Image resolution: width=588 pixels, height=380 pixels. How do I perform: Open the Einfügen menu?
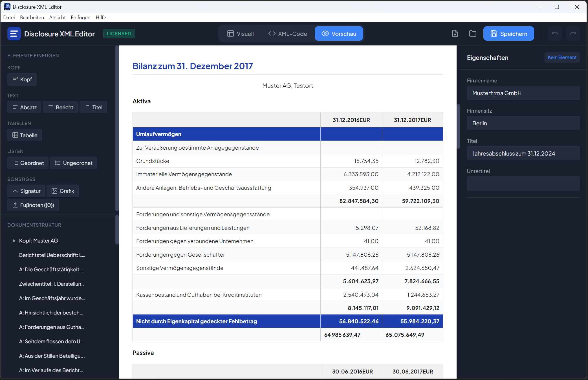80,17
